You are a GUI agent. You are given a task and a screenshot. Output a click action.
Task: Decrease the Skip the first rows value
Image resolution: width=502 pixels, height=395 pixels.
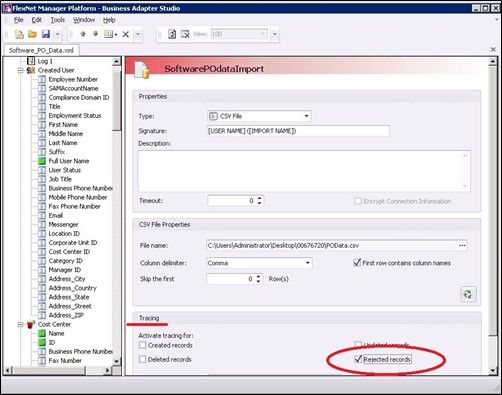click(258, 281)
